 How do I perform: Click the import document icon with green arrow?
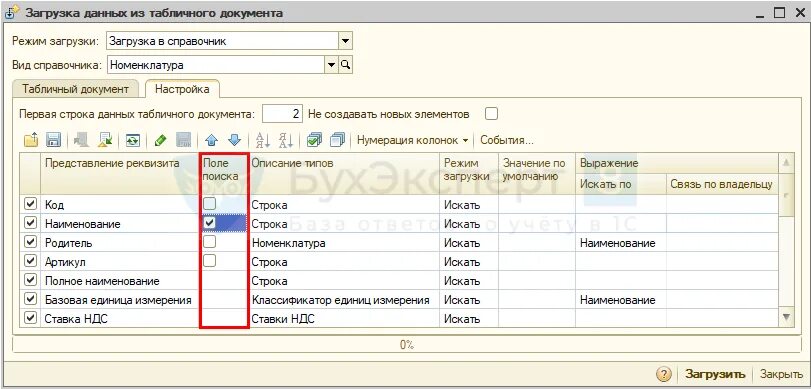[x=106, y=140]
